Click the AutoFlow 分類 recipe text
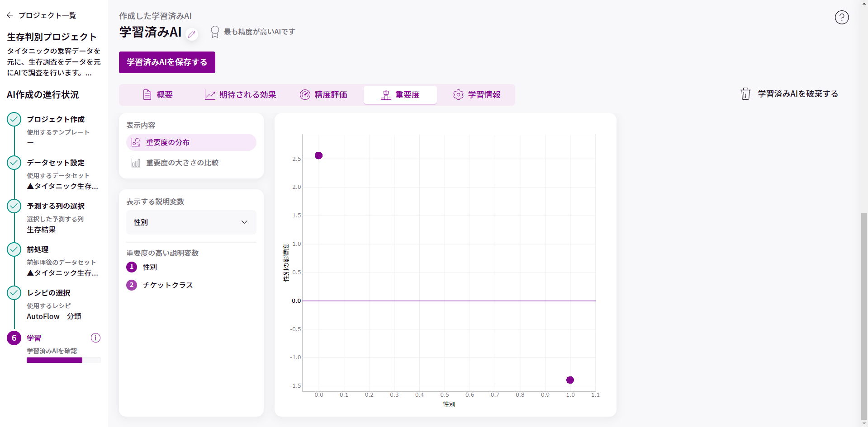 point(54,316)
